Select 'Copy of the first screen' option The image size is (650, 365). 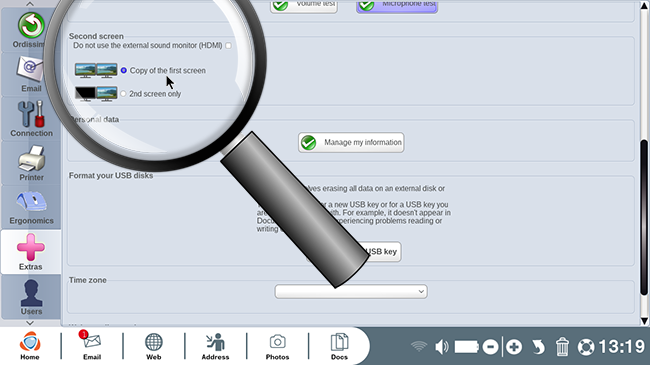124,71
